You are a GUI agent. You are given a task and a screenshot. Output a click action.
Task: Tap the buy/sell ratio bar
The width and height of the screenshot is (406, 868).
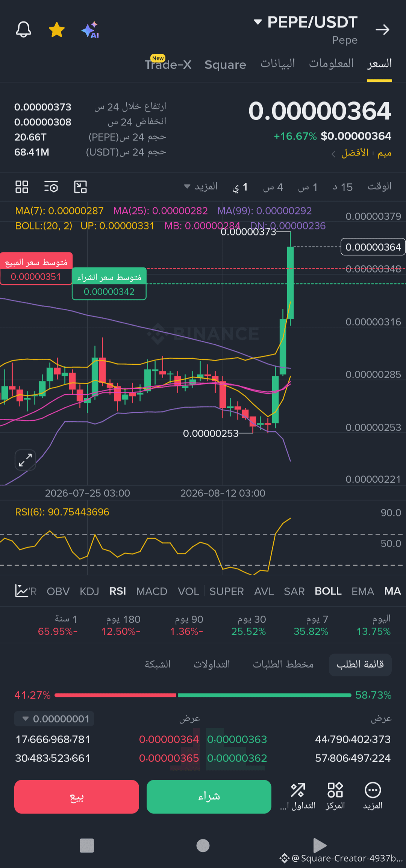(x=203, y=695)
